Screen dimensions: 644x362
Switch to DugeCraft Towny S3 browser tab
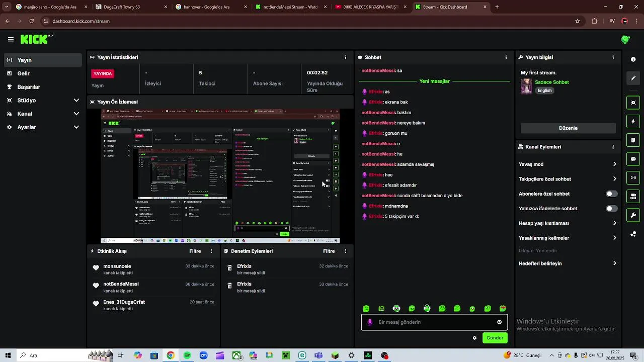(131, 7)
